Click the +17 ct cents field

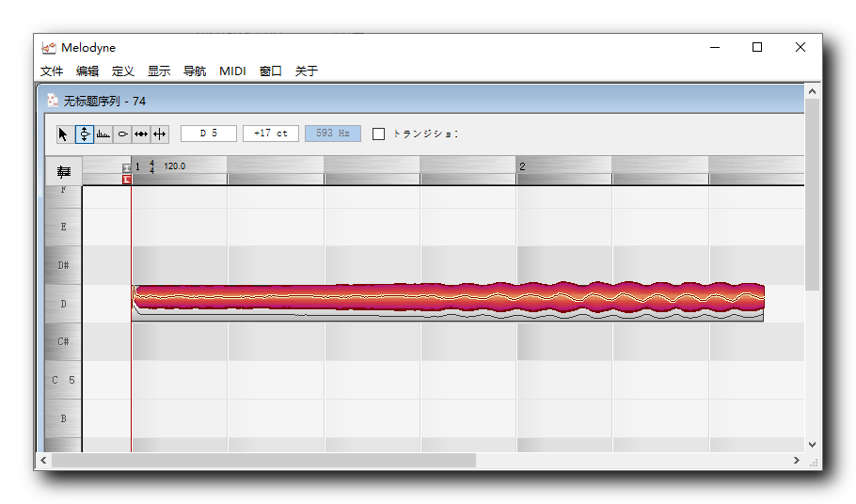271,134
